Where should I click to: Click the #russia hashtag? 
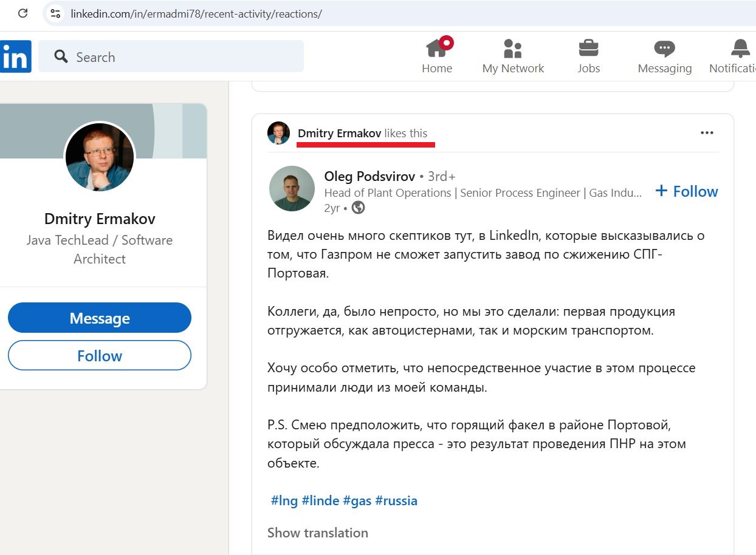point(396,501)
